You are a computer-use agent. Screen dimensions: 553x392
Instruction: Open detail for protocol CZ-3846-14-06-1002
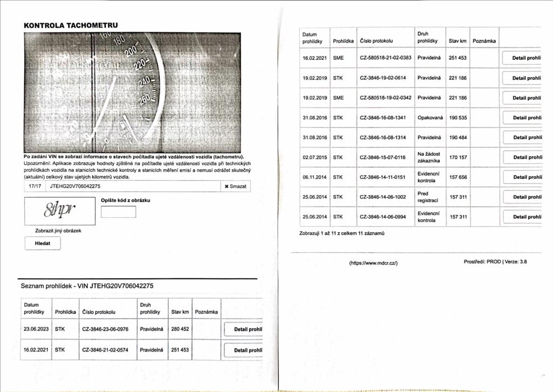click(522, 197)
